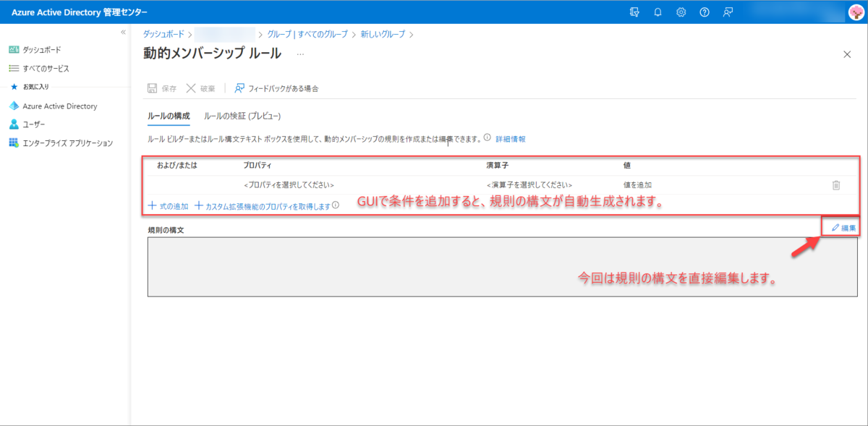Viewport: 868px width, 426px height.
Task: Open the ellipsis menu beside page title
Action: click(301, 54)
